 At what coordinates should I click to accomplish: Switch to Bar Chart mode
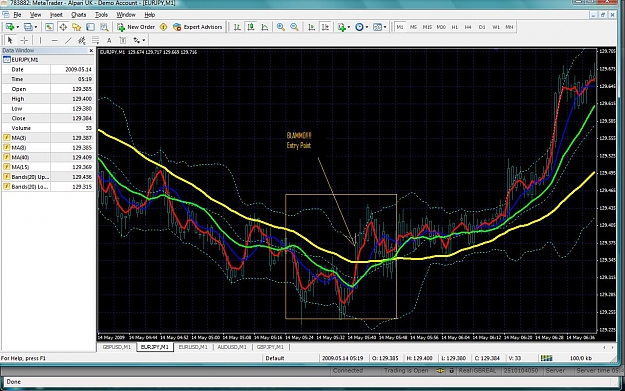(x=237, y=27)
